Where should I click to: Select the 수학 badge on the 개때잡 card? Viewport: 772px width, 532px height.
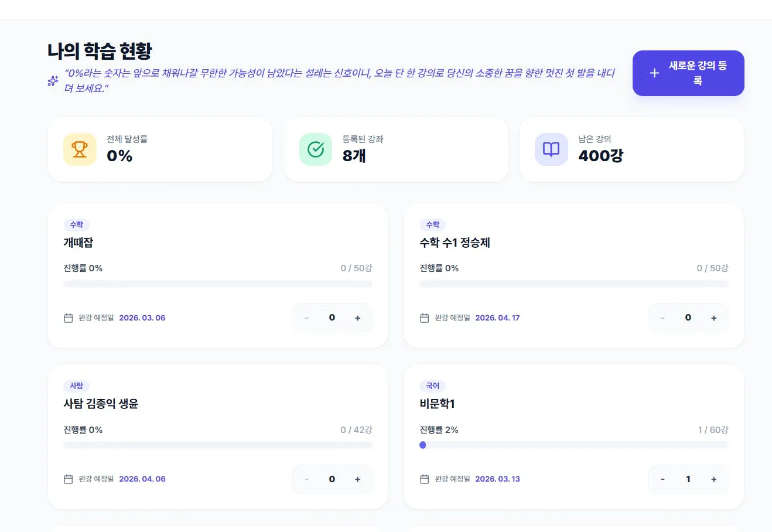click(77, 224)
